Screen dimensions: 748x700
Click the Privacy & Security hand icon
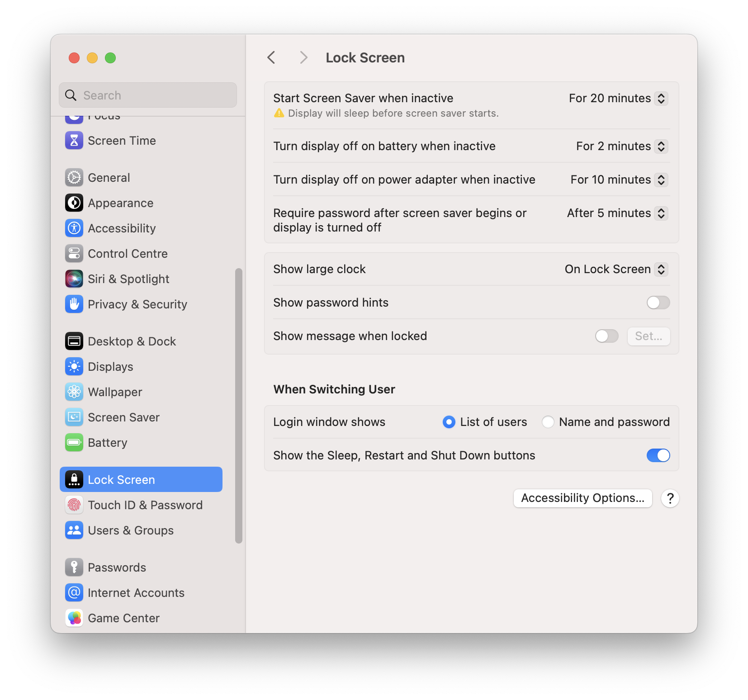click(74, 304)
